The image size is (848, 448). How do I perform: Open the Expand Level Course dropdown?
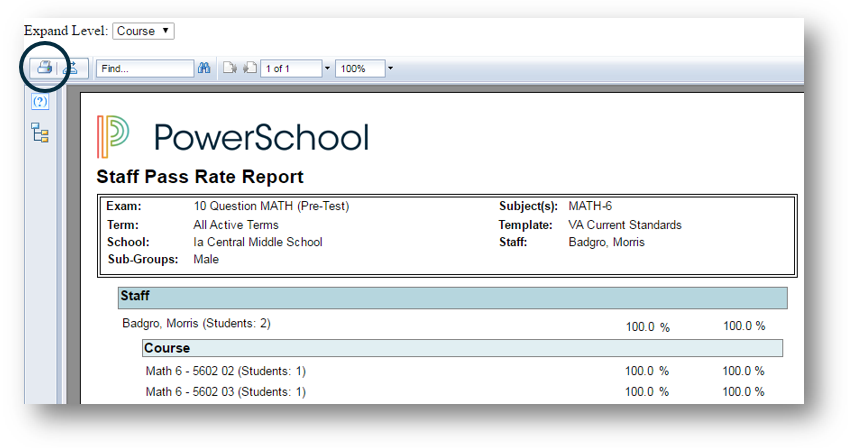coord(143,31)
